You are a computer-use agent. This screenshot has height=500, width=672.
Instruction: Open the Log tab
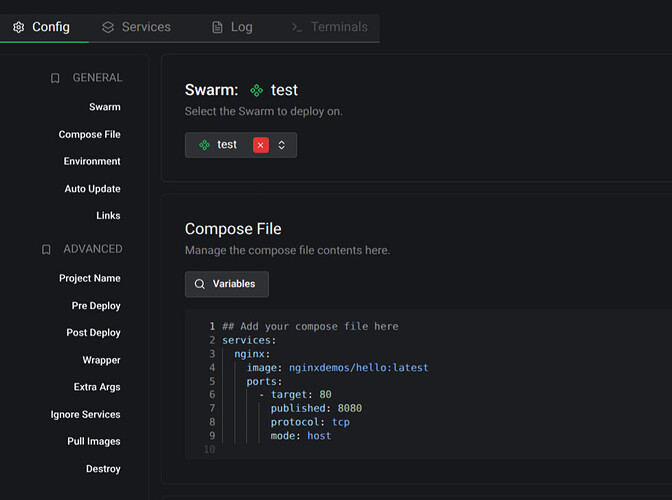(232, 27)
